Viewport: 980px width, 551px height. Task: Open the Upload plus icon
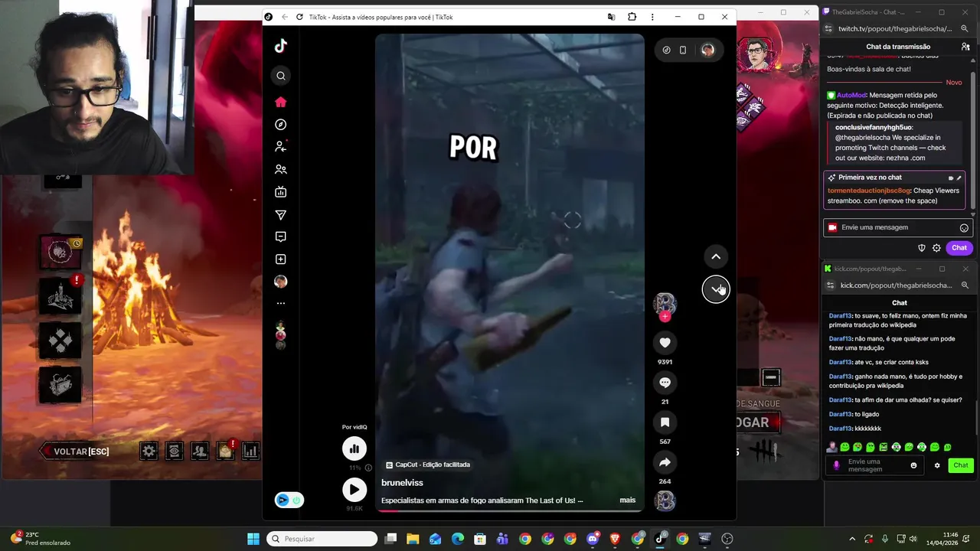click(x=281, y=259)
